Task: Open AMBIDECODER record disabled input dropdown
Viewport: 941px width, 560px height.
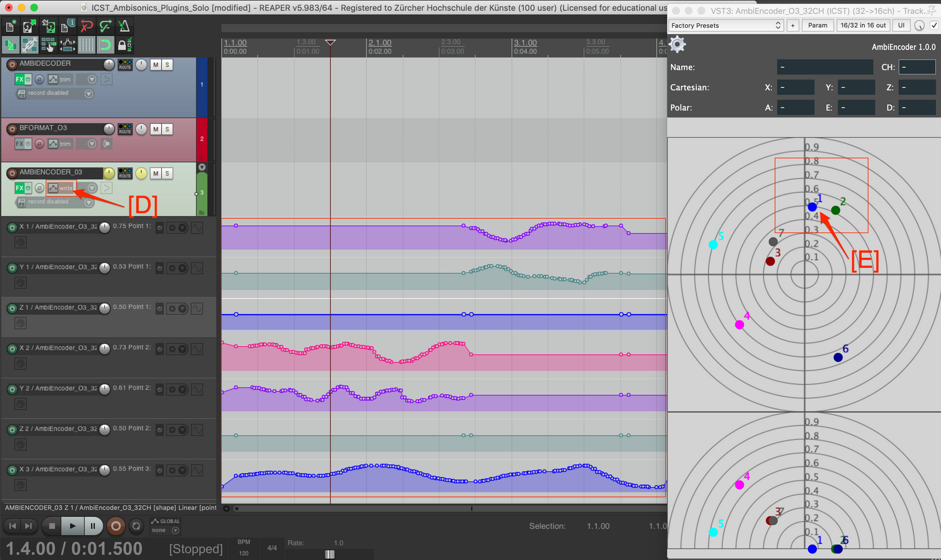Action: pyautogui.click(x=89, y=93)
